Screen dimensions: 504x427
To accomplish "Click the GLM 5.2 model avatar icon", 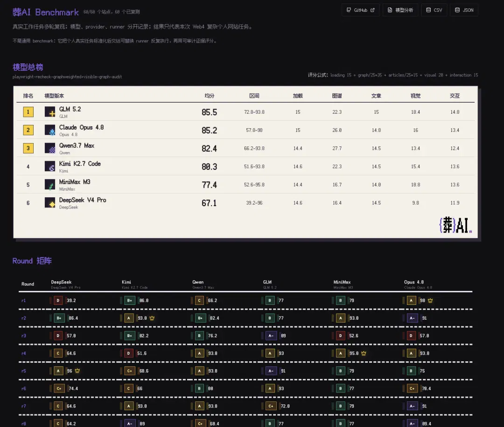I will [50, 112].
